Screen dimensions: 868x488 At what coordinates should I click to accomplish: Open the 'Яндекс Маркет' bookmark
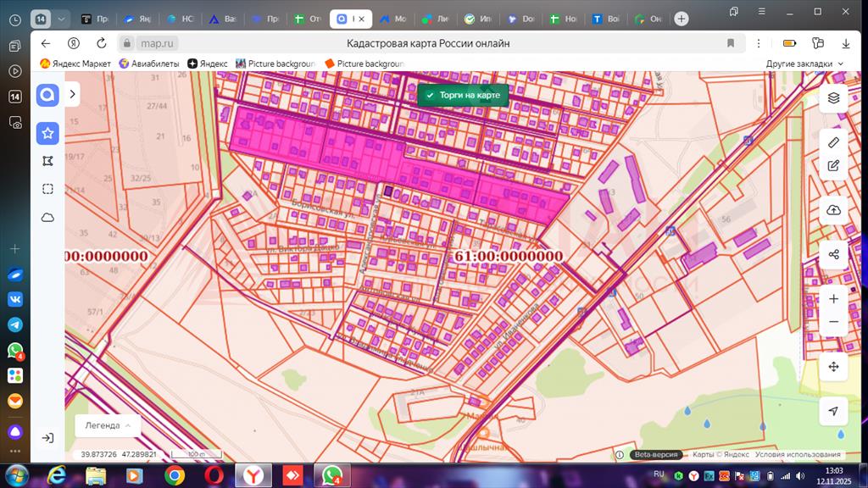coord(76,64)
